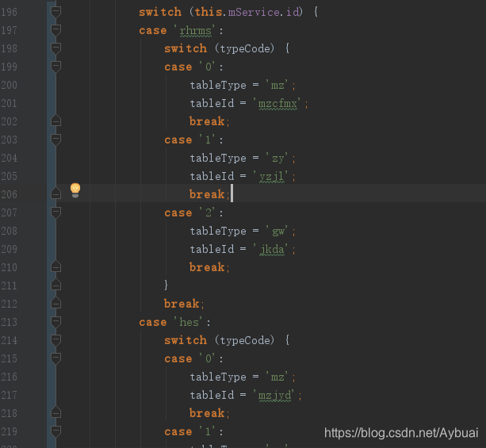This screenshot has height=448, width=486.
Task: Click the fold end marker on line 202
Action: (x=55, y=121)
